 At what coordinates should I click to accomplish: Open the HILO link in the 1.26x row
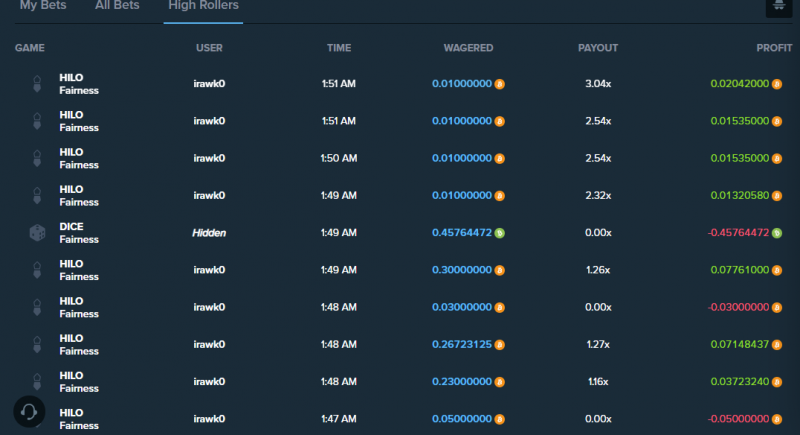(x=71, y=264)
